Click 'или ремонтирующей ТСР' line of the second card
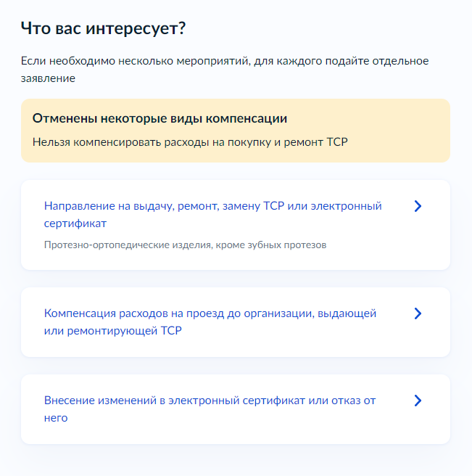 pyautogui.click(x=113, y=331)
